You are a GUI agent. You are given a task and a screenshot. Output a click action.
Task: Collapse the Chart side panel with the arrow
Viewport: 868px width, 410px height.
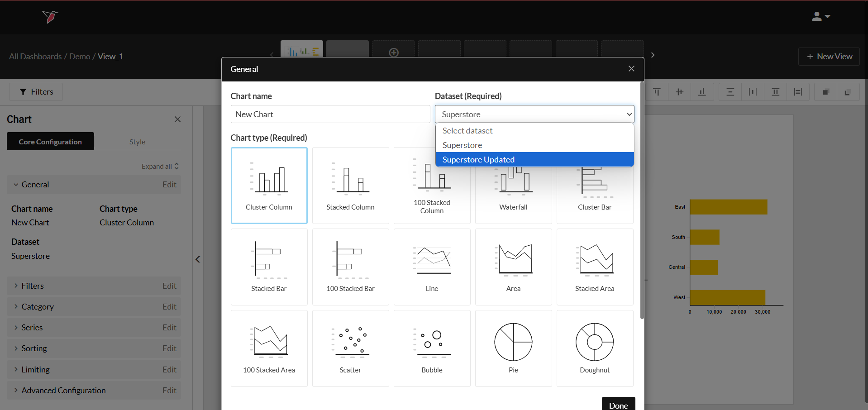(198, 259)
